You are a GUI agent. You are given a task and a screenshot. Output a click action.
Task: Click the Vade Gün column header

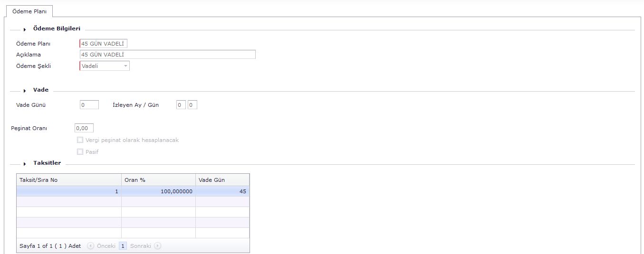[222, 180]
